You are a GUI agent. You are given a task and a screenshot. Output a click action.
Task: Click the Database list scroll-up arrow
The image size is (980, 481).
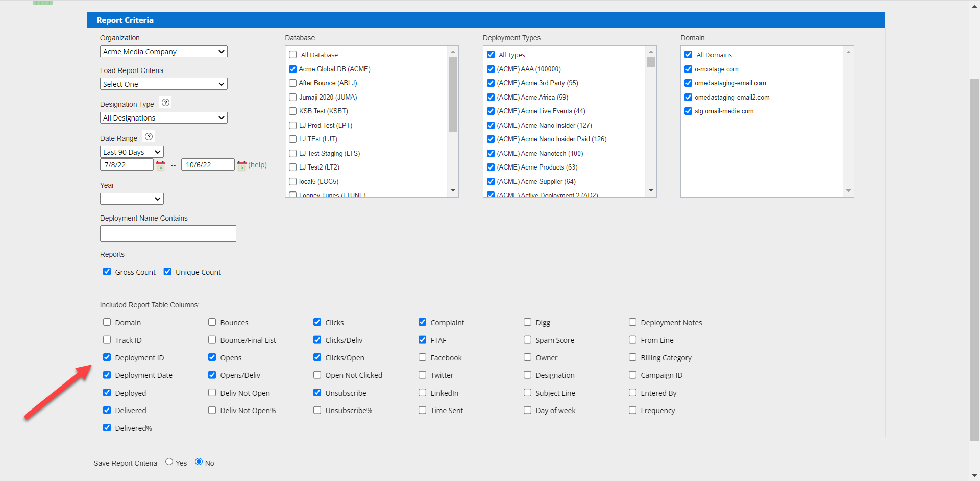click(453, 52)
